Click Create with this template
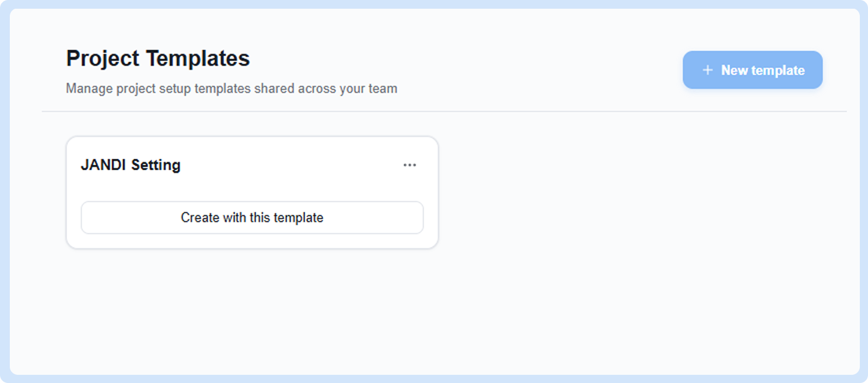868x383 pixels. [x=252, y=218]
